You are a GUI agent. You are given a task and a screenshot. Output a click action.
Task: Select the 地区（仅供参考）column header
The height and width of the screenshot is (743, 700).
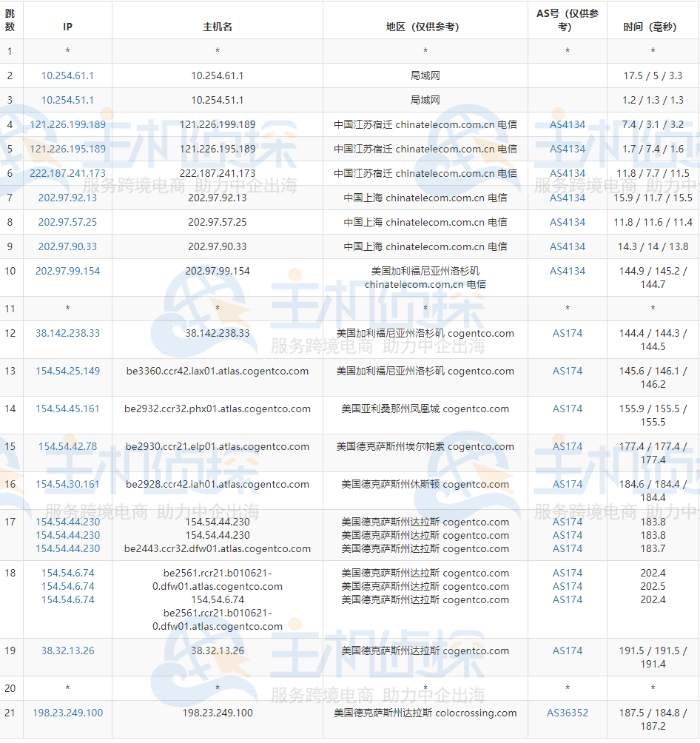pos(425,27)
